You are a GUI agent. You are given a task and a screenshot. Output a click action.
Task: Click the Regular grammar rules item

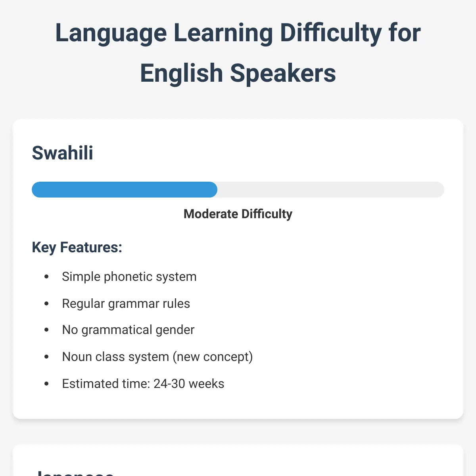[x=126, y=303]
